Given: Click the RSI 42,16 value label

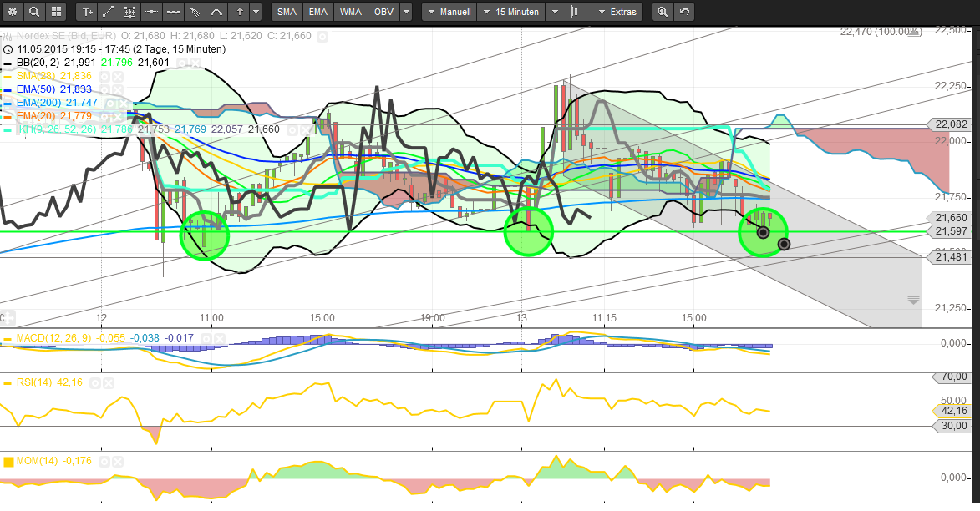Looking at the screenshot, I should 952,411.
